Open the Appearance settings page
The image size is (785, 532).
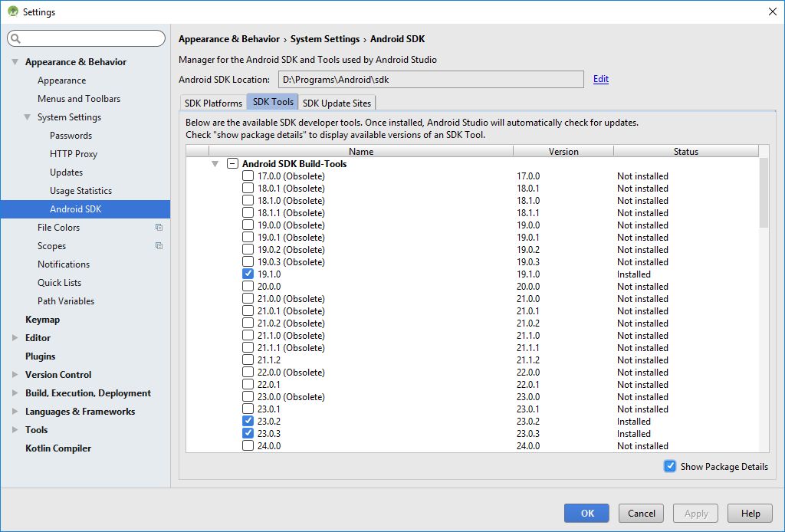(x=61, y=80)
